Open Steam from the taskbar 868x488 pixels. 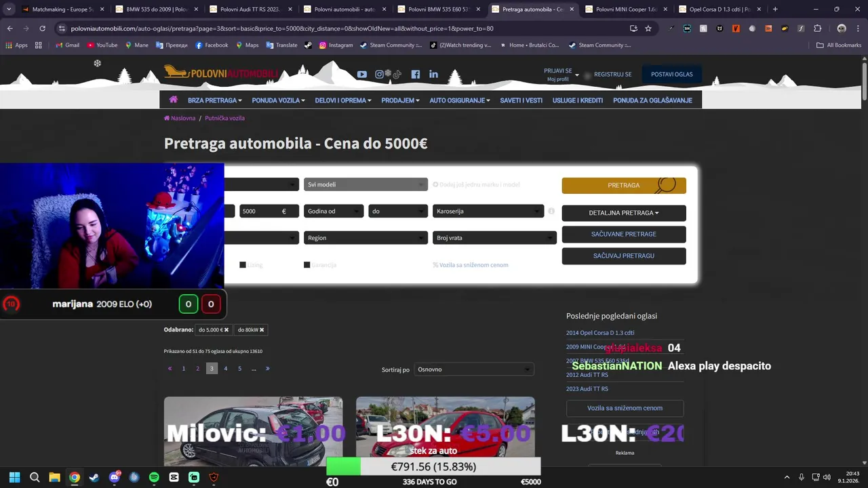pyautogui.click(x=94, y=477)
